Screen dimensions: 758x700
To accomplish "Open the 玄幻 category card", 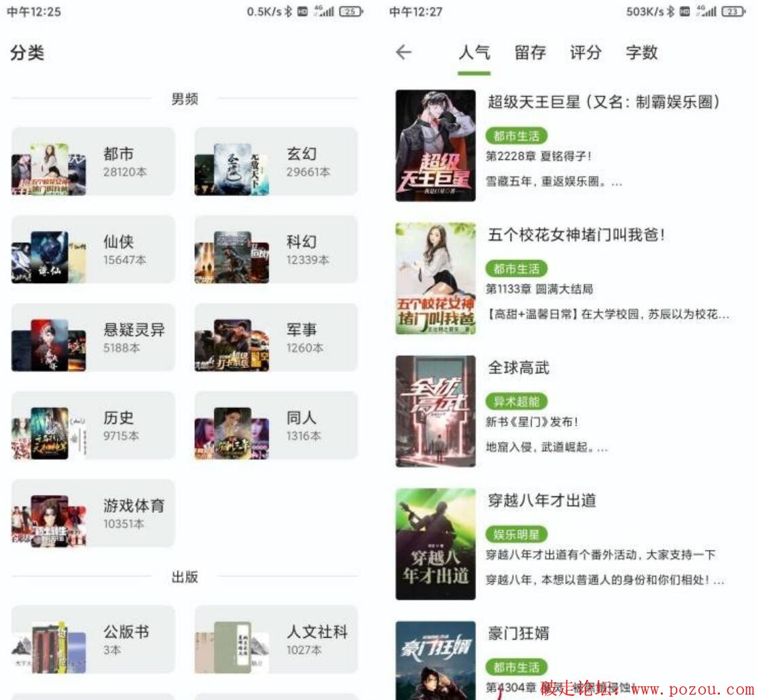I will [276, 162].
